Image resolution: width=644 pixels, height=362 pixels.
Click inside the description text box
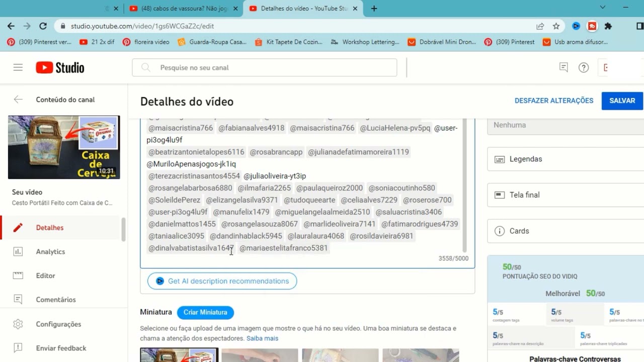307,194
